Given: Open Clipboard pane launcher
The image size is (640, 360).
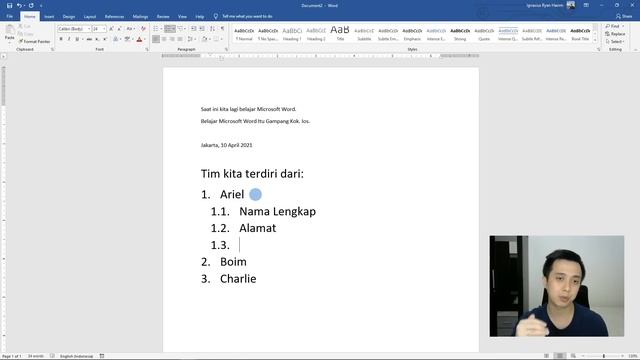Looking at the screenshot, I should point(52,49).
